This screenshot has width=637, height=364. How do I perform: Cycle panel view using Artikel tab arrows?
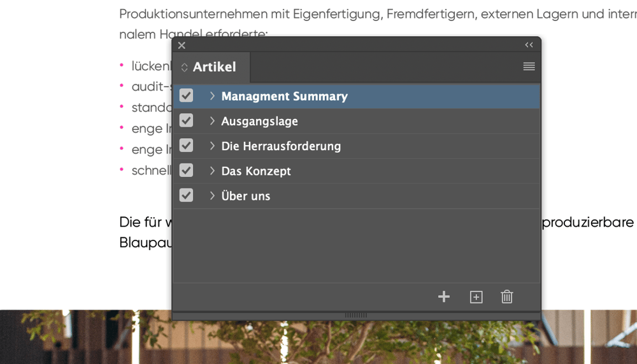(x=184, y=67)
